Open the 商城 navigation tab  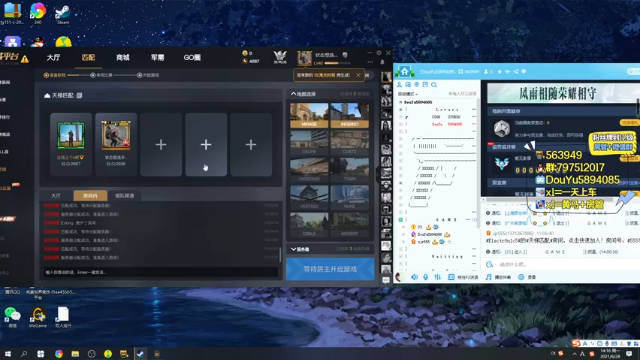click(x=122, y=58)
